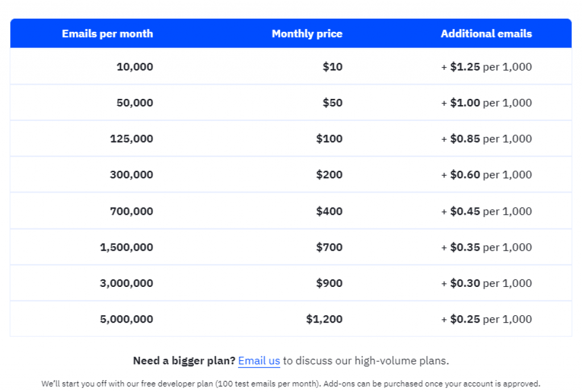582x392 pixels.
Task: Click the "+ $1.25 per 1,000" rate
Action: click(x=487, y=67)
